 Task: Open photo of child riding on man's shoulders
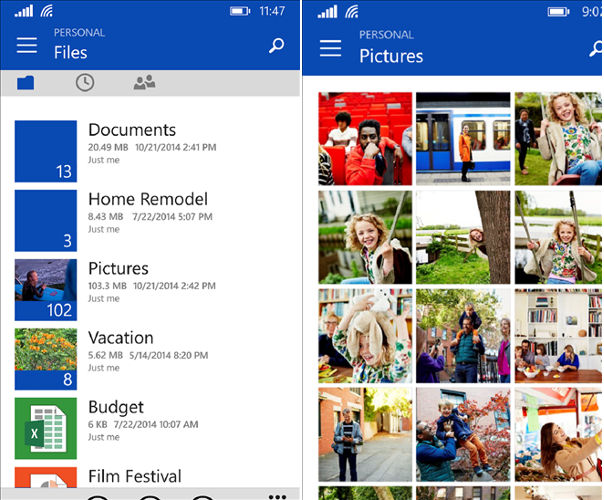point(463,336)
